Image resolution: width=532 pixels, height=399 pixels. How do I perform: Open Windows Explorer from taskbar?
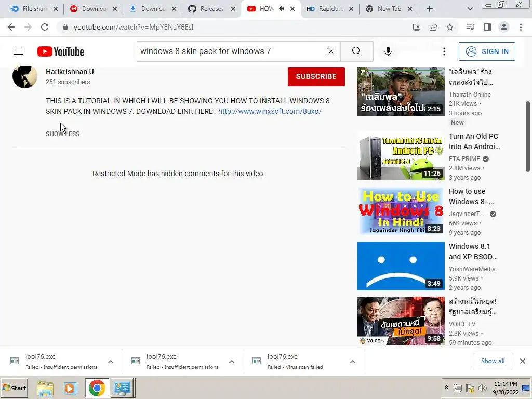point(45,388)
